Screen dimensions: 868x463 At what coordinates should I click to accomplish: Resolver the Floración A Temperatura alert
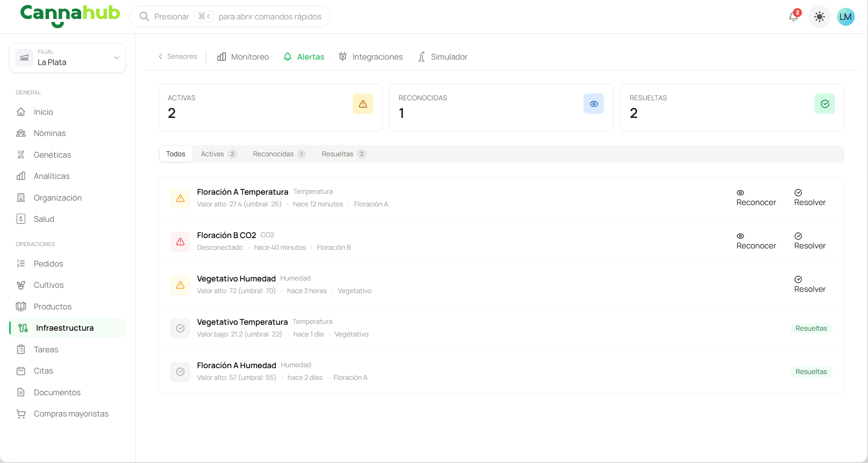tap(810, 198)
